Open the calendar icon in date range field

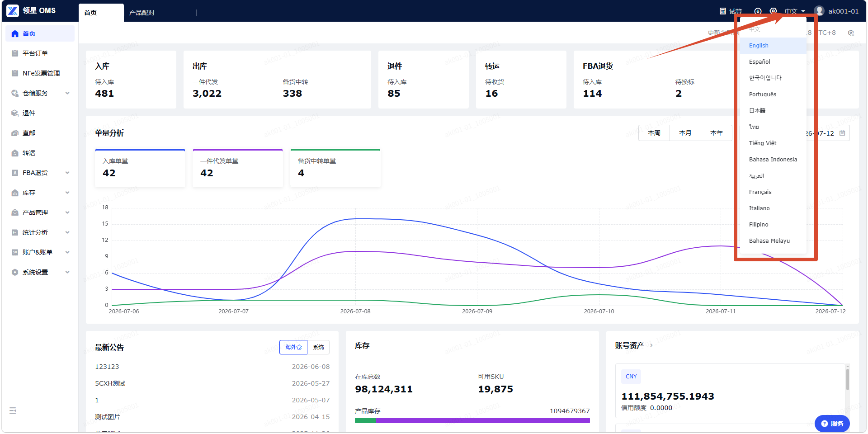[842, 133]
